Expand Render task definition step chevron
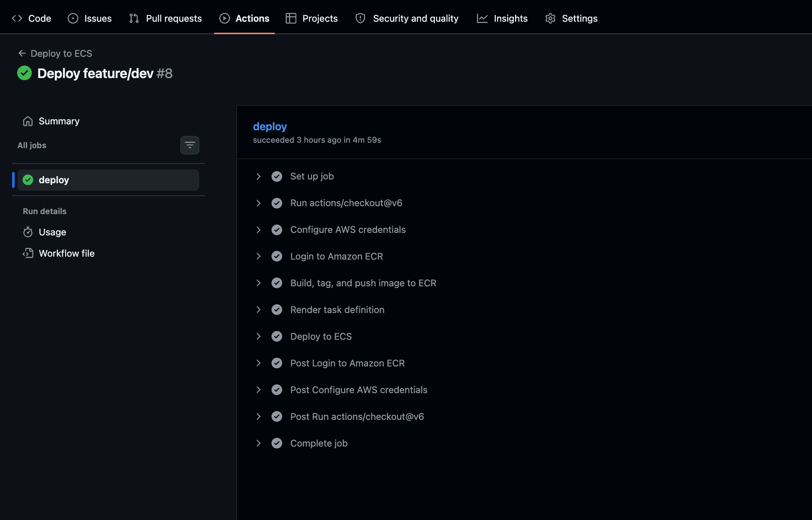Screen dimensions: 812x520 [x=259, y=310]
